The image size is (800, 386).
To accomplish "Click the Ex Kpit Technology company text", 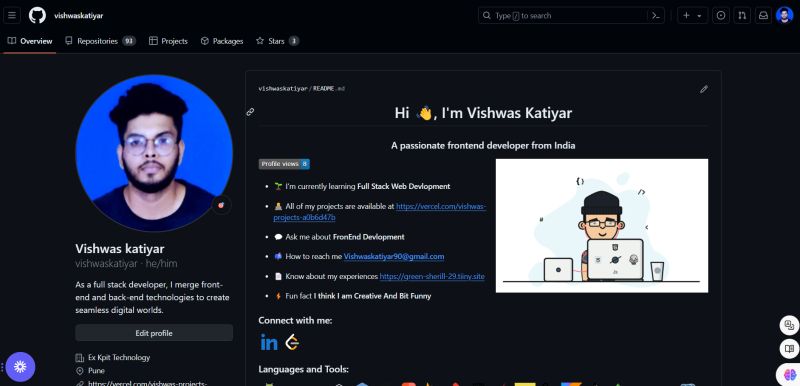I will (119, 357).
